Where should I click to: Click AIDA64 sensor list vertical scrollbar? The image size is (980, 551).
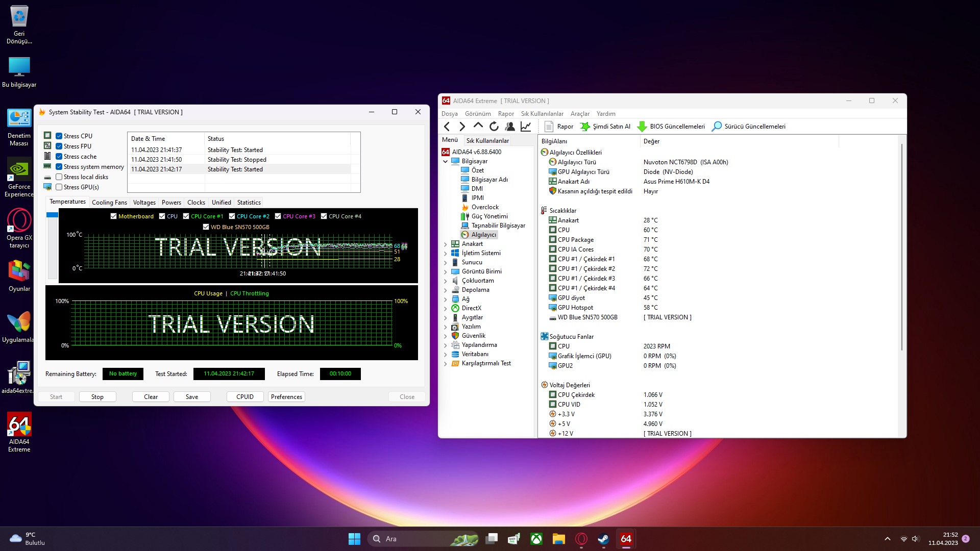point(902,247)
